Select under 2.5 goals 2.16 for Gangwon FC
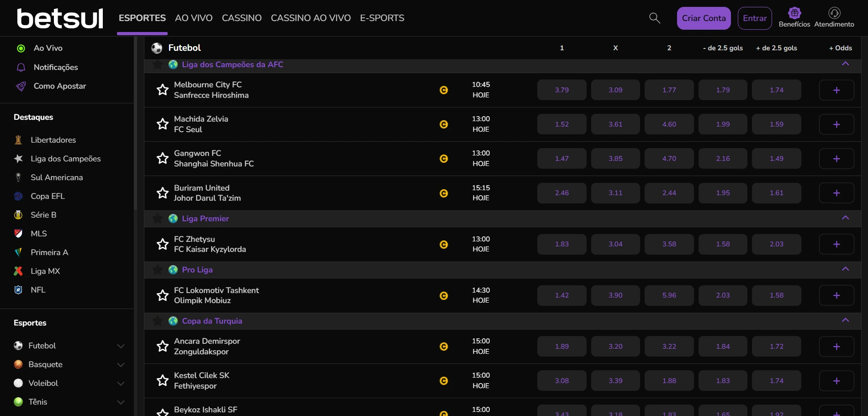The width and height of the screenshot is (868, 416). pyautogui.click(x=723, y=159)
